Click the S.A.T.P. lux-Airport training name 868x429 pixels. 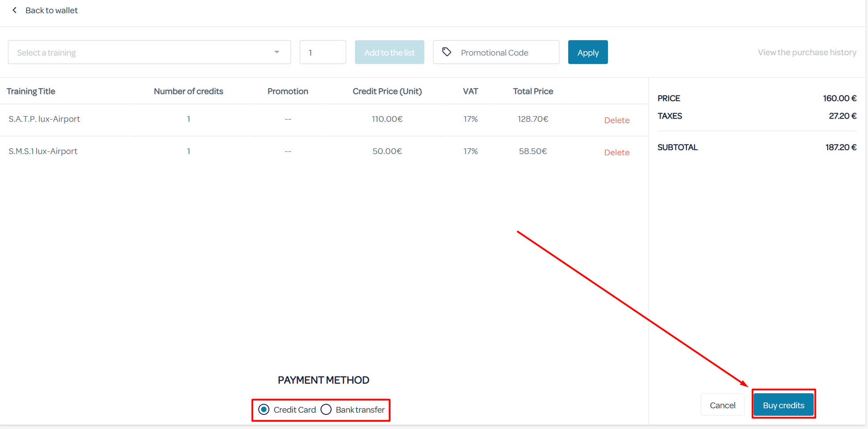tap(44, 119)
